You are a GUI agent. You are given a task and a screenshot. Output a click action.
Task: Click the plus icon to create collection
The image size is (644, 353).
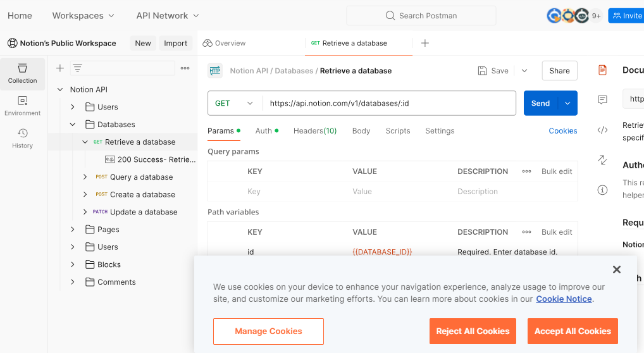[60, 68]
